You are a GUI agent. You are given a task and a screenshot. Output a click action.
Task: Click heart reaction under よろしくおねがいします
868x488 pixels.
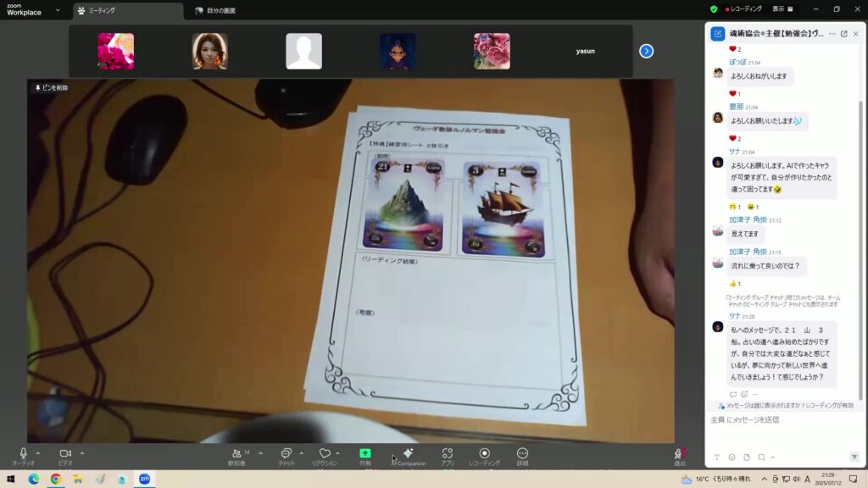[x=735, y=93]
